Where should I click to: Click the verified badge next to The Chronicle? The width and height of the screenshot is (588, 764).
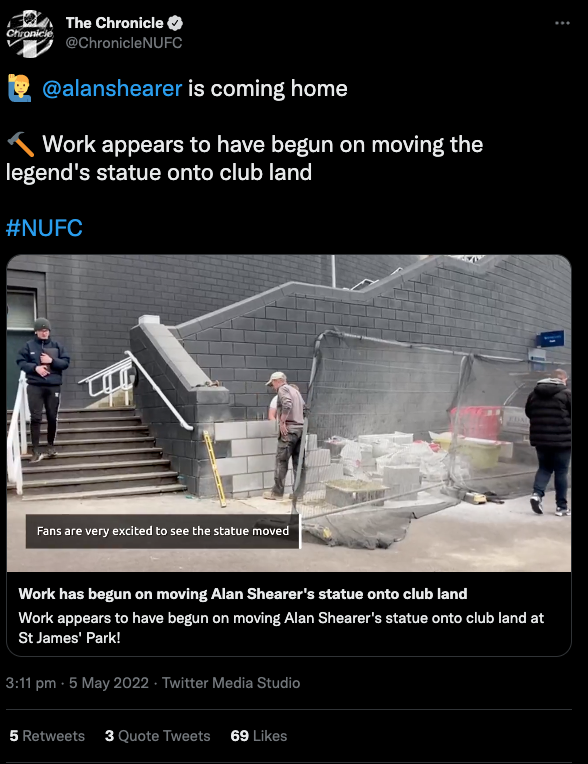(175, 23)
